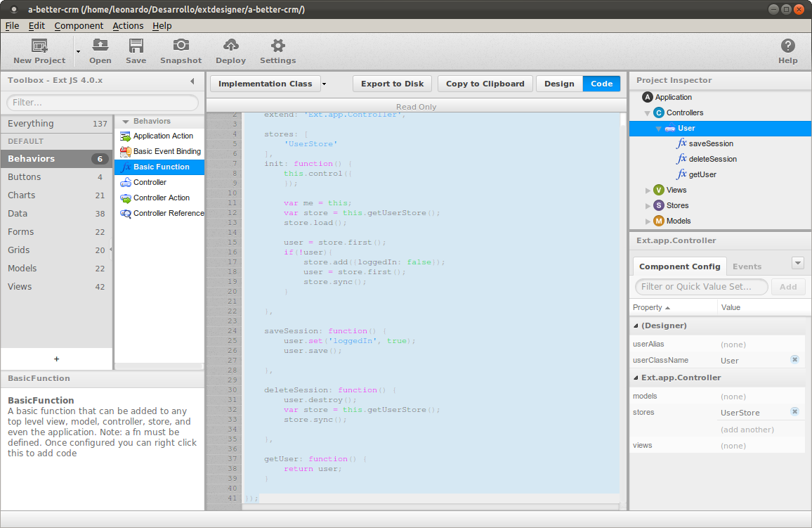Screen dimensions: 812x528
Task: Collapse the Behaviors group header
Action: coord(125,121)
